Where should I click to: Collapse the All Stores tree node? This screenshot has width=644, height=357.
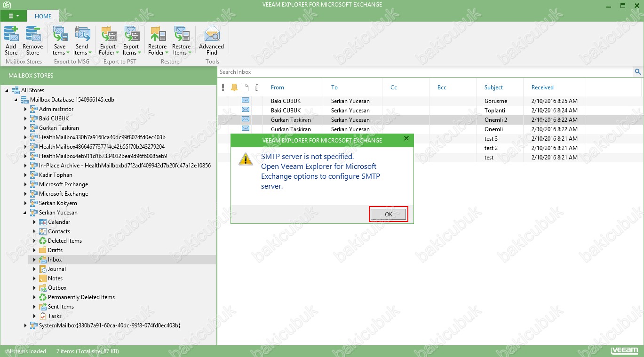point(7,90)
